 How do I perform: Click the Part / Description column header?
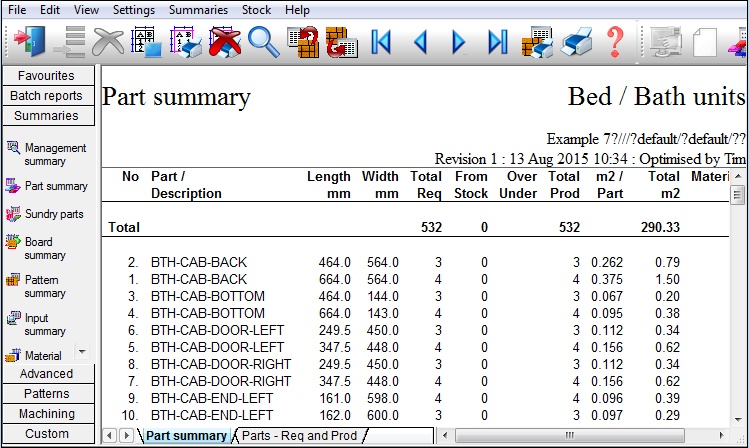pos(186,185)
